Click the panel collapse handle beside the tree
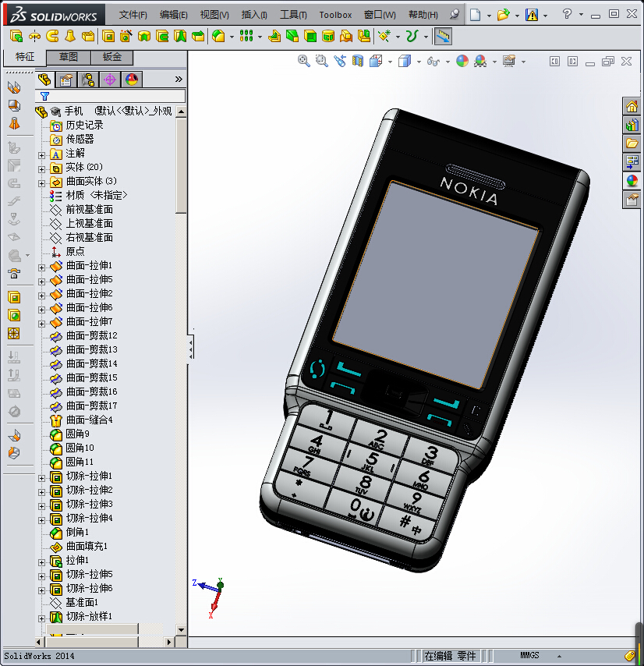This screenshot has width=644, height=666. (191, 348)
